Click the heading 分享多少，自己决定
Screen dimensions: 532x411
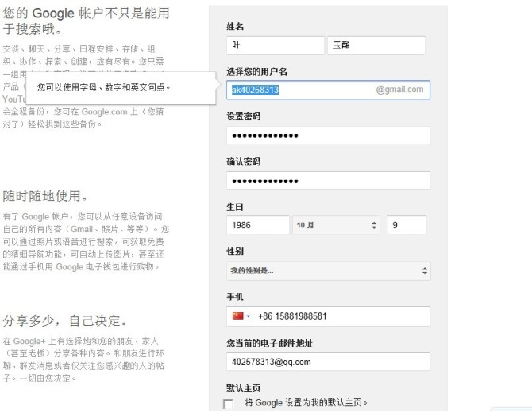pos(65,320)
